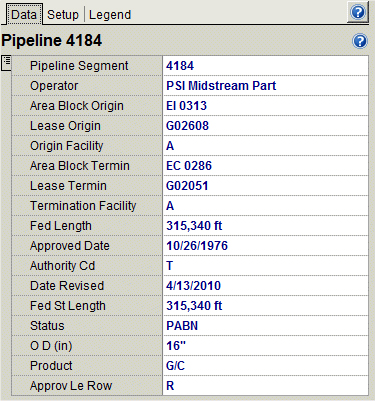Select the Approved Date label
This screenshot has height=401, width=375.
(x=70, y=246)
